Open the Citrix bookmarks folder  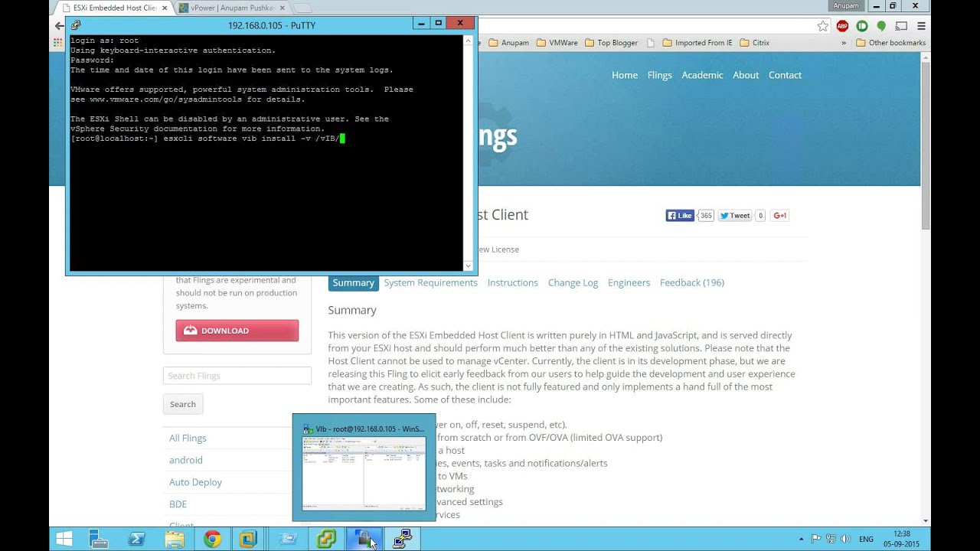click(x=755, y=43)
